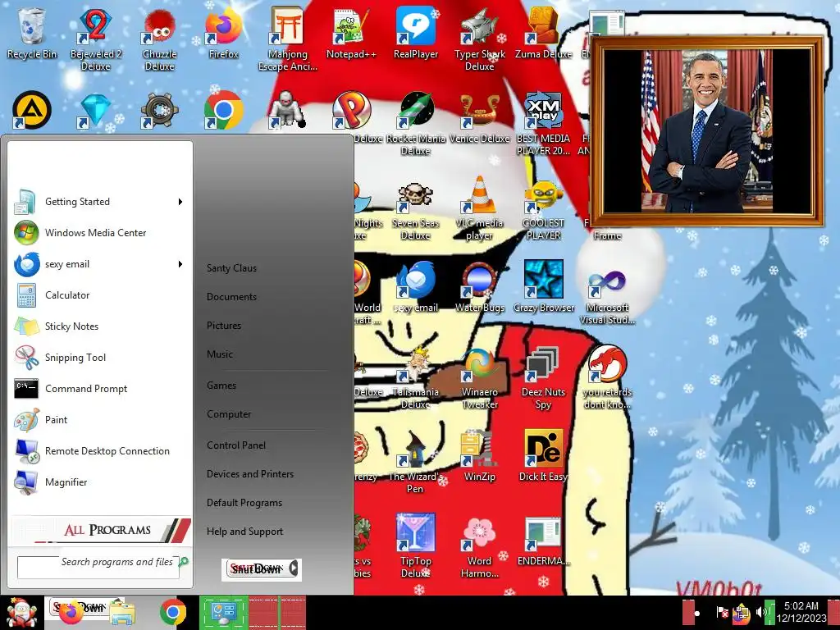Expand sexy email submenu arrow
This screenshot has height=630, width=840.
(180, 263)
